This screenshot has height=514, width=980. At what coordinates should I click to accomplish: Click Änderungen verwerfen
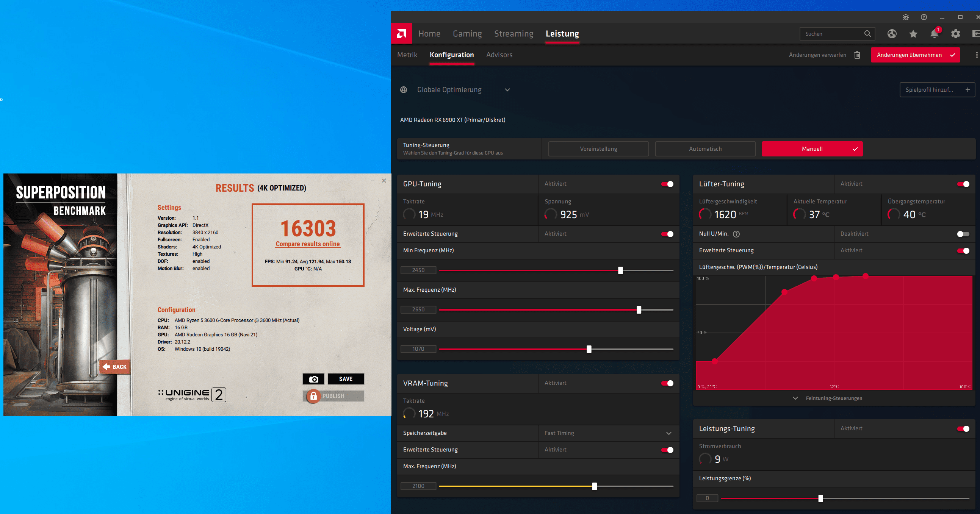[817, 55]
